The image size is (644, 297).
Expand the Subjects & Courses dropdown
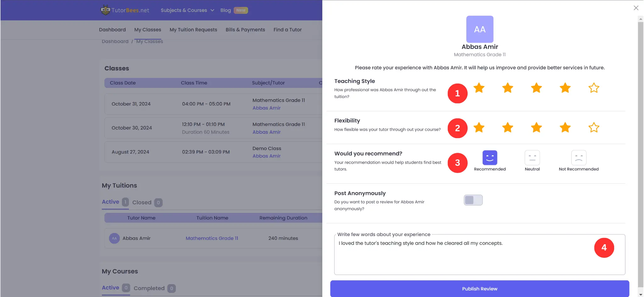187,10
